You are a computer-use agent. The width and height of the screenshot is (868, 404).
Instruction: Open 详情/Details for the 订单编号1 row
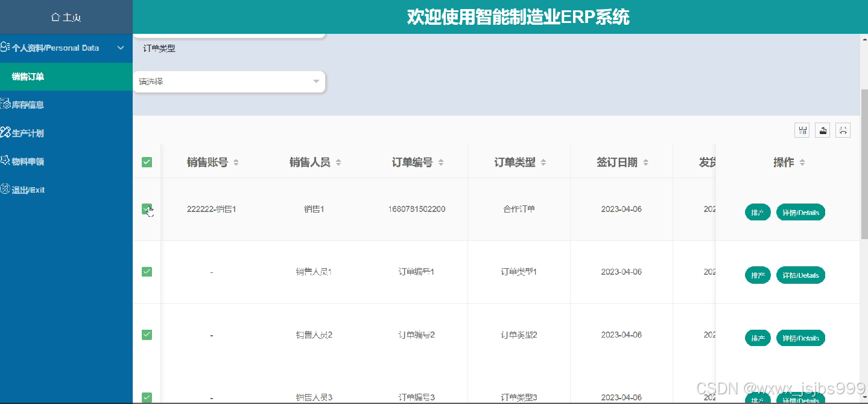(x=800, y=275)
